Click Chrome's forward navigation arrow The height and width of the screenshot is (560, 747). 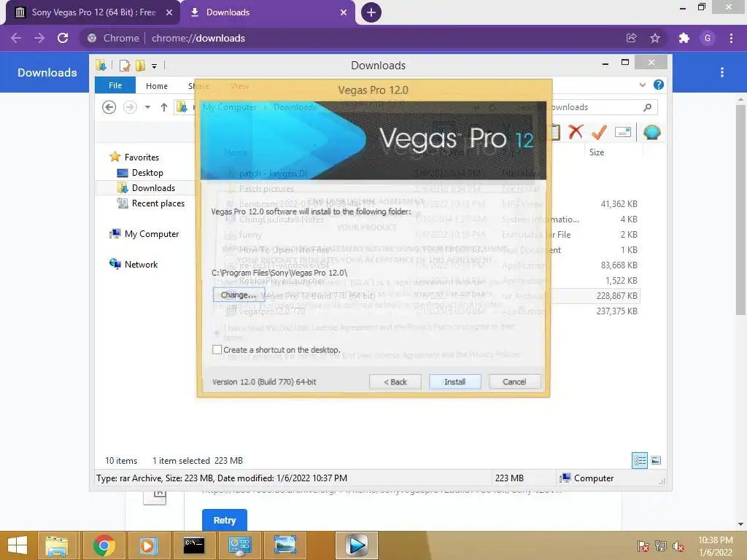39,38
